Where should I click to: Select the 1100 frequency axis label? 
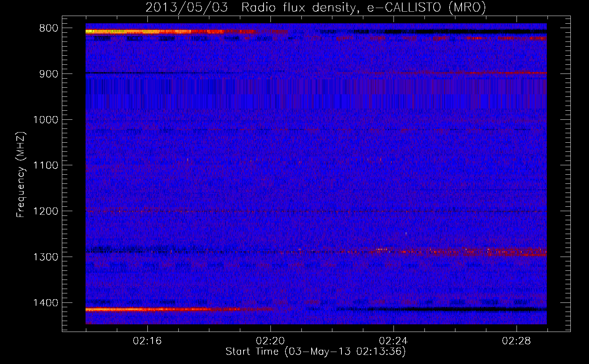[x=46, y=166]
